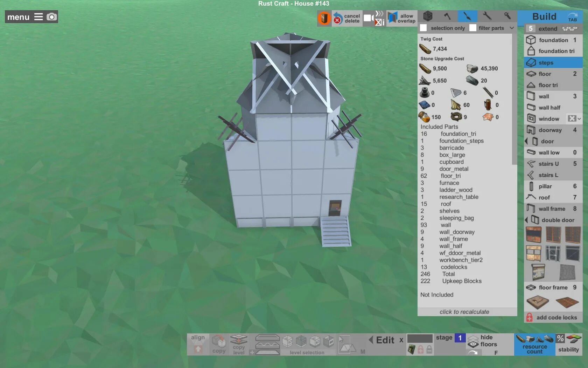Click the stage number 1 box
Viewport: 588px width, 368px height.
coord(460,338)
